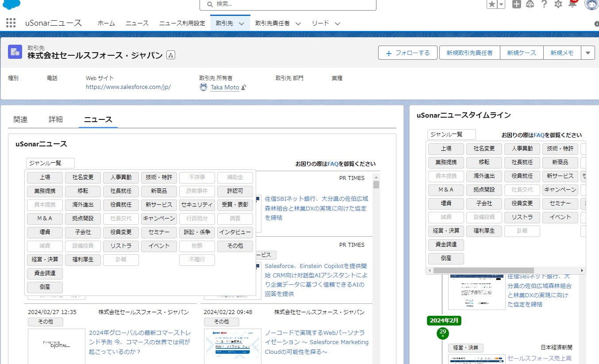Open the ニュース利用設定 tab
Screen dimensions: 599x364
182,23
